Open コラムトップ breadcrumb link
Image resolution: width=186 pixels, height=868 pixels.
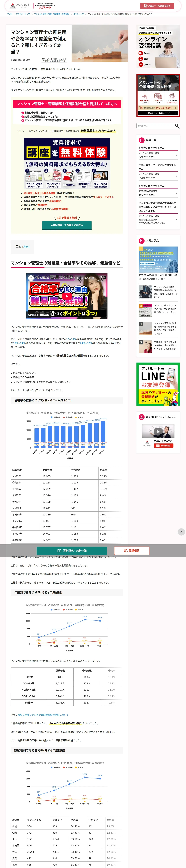pyautogui.click(x=78, y=14)
